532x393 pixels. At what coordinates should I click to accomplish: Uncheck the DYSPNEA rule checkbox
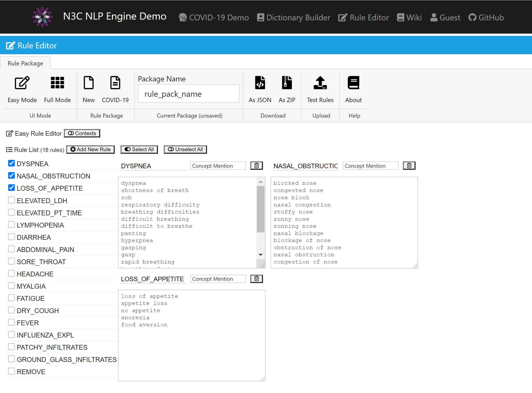point(11,163)
